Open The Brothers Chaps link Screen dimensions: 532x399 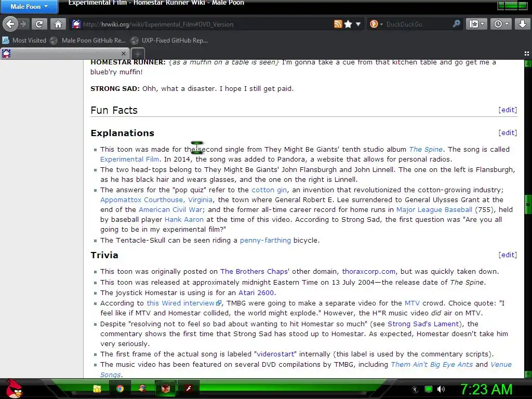(254, 271)
